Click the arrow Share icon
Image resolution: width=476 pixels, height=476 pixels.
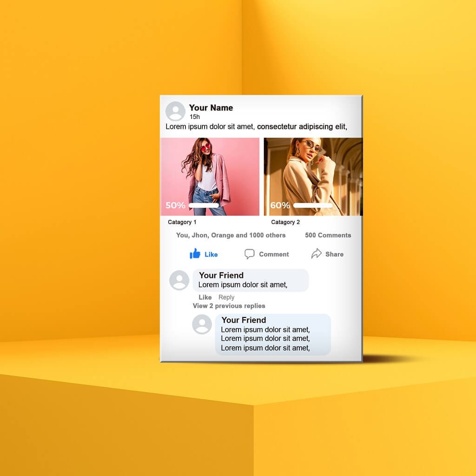[316, 253]
